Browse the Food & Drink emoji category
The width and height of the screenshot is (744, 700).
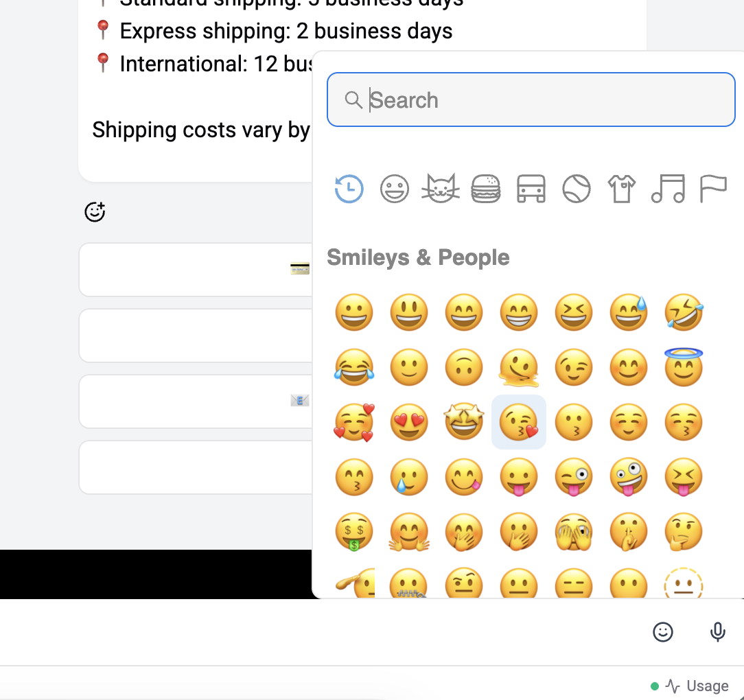486,189
